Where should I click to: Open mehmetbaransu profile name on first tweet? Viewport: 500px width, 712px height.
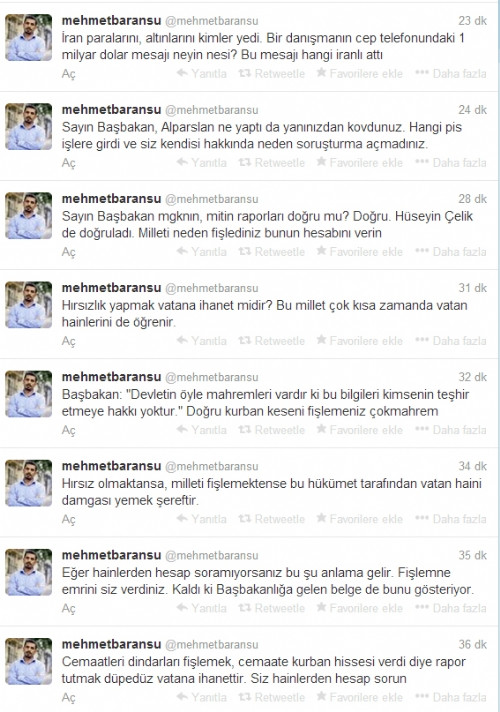pos(111,21)
